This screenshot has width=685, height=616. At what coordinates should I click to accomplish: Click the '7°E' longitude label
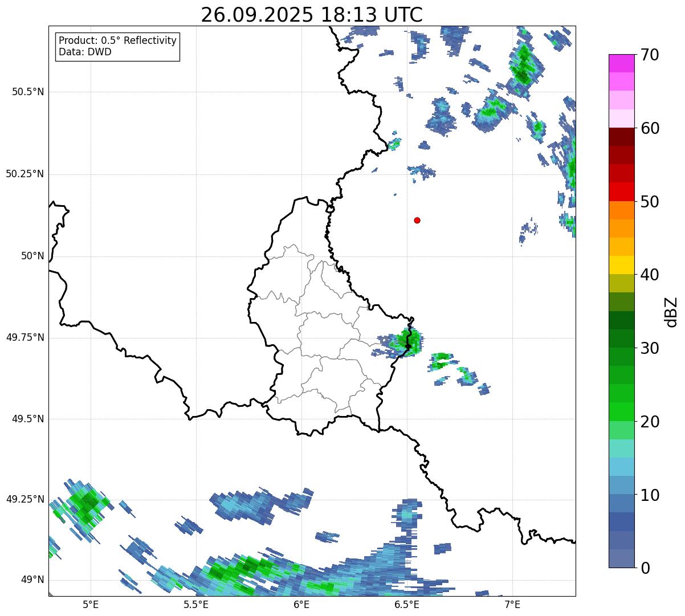tap(512, 604)
